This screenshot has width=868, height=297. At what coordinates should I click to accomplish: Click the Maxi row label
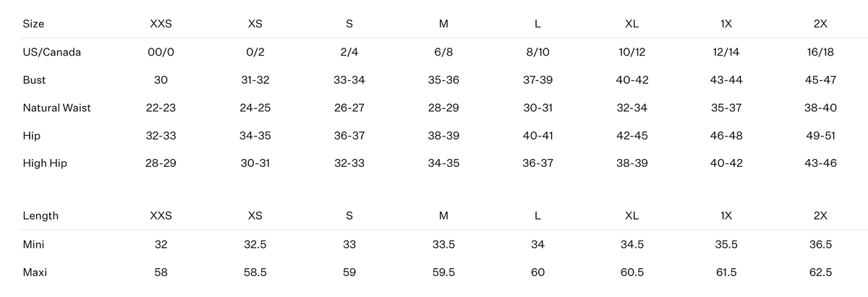35,272
